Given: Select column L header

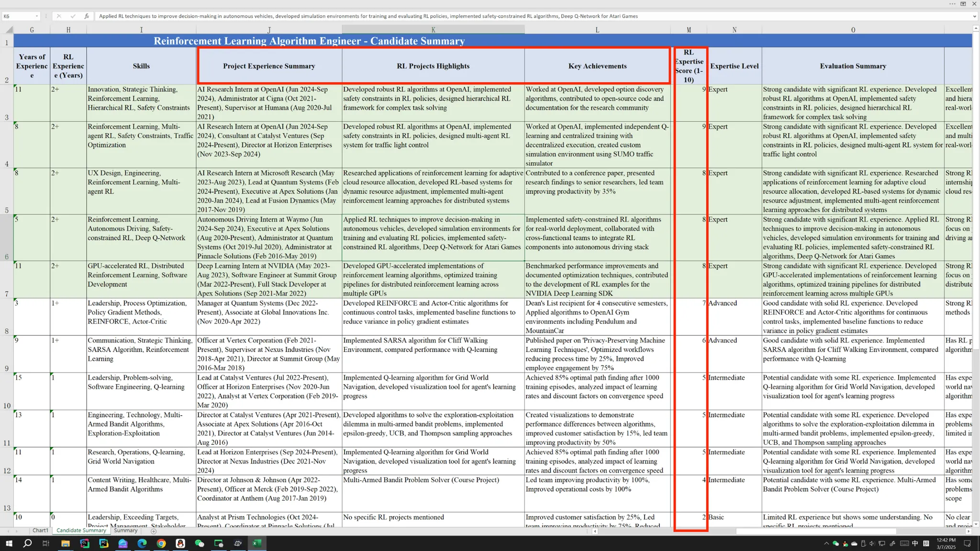Looking at the screenshot, I should (x=597, y=30).
